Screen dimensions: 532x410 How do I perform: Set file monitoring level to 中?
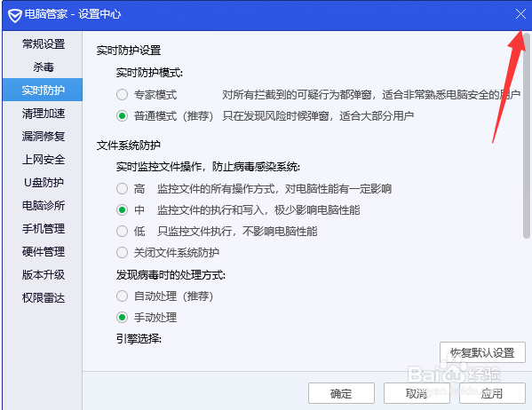coord(123,209)
